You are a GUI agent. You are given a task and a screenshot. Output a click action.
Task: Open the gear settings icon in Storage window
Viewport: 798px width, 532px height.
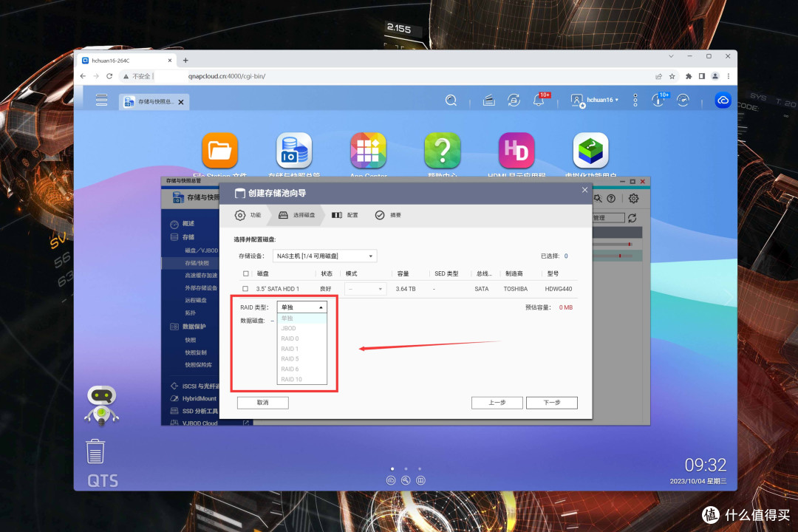click(634, 199)
